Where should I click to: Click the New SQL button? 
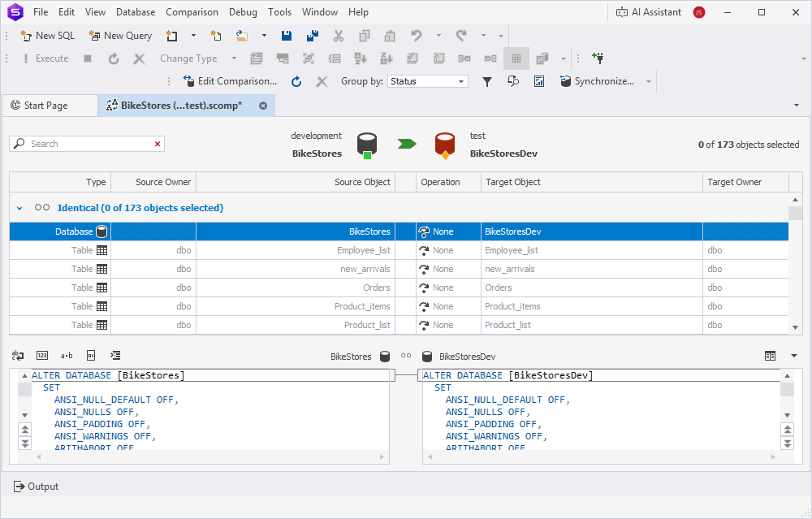(47, 36)
